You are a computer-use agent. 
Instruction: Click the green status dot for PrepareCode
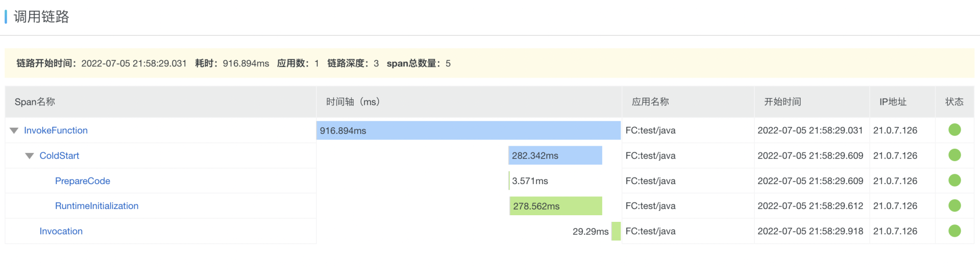pyautogui.click(x=954, y=180)
